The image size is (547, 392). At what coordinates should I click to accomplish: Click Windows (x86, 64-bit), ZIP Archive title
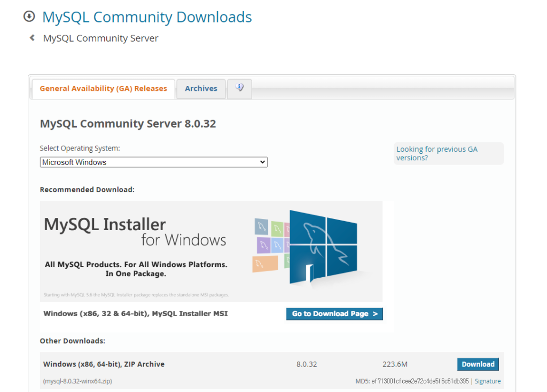coord(104,364)
